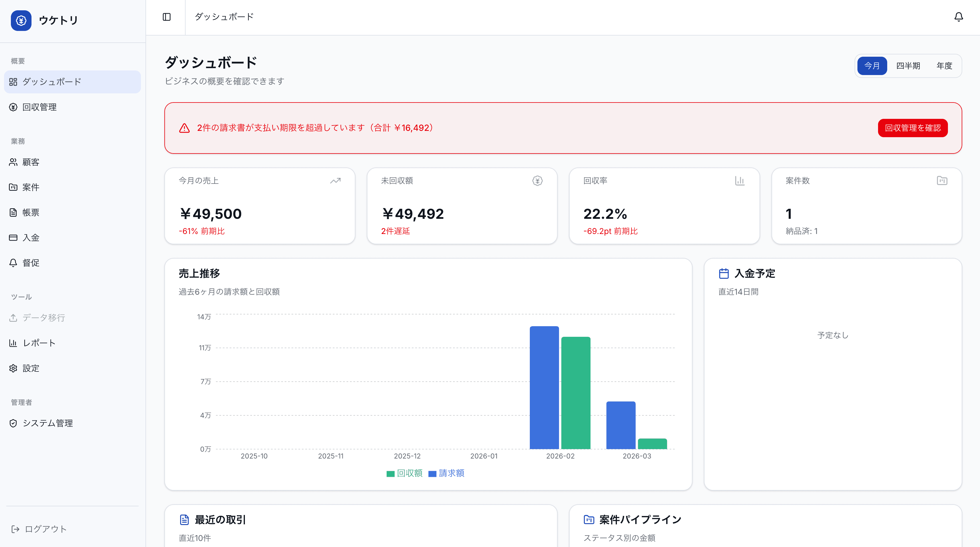The height and width of the screenshot is (547, 980).
Task: Switch to the 今月 view
Action: [872, 65]
